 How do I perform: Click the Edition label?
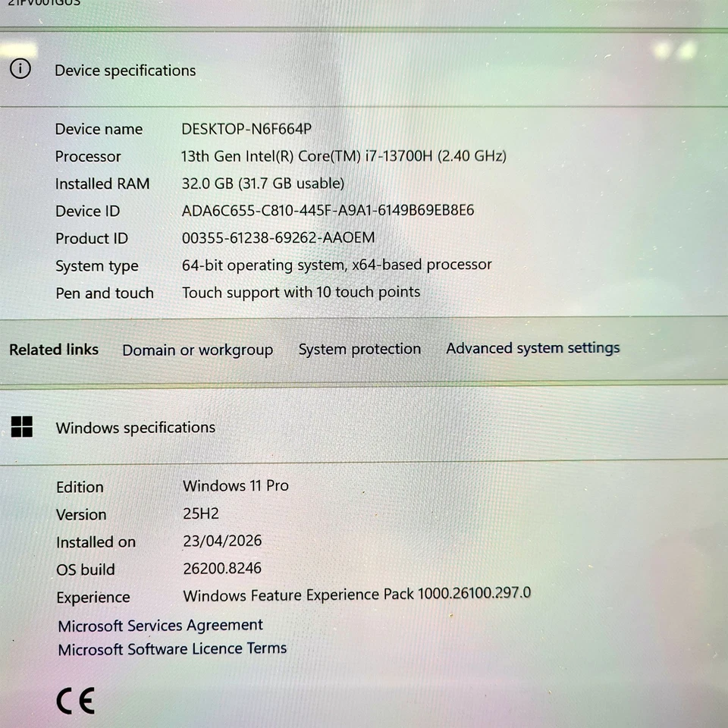click(80, 487)
